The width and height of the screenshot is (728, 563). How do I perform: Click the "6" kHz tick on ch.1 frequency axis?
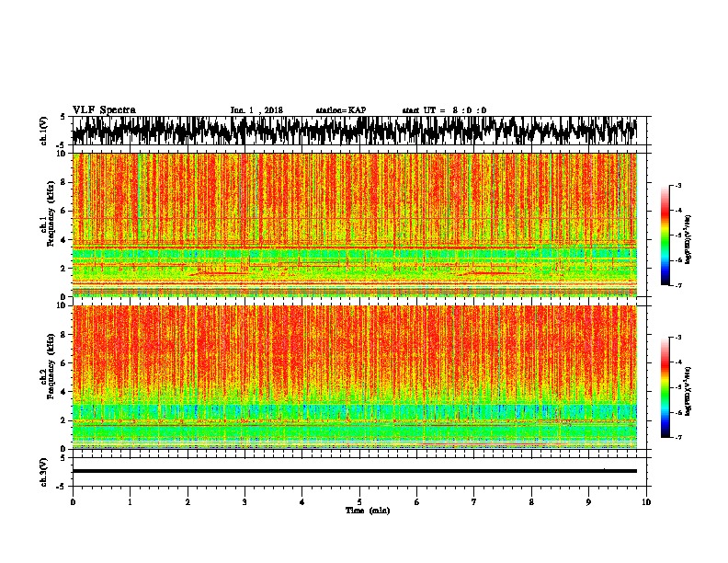pyautogui.click(x=65, y=211)
